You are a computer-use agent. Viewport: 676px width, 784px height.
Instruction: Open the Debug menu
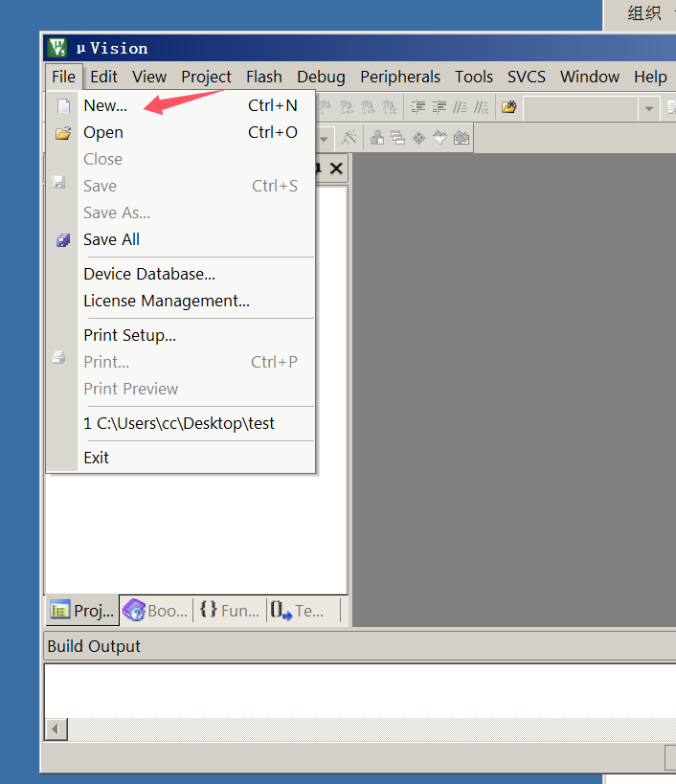pyautogui.click(x=321, y=77)
